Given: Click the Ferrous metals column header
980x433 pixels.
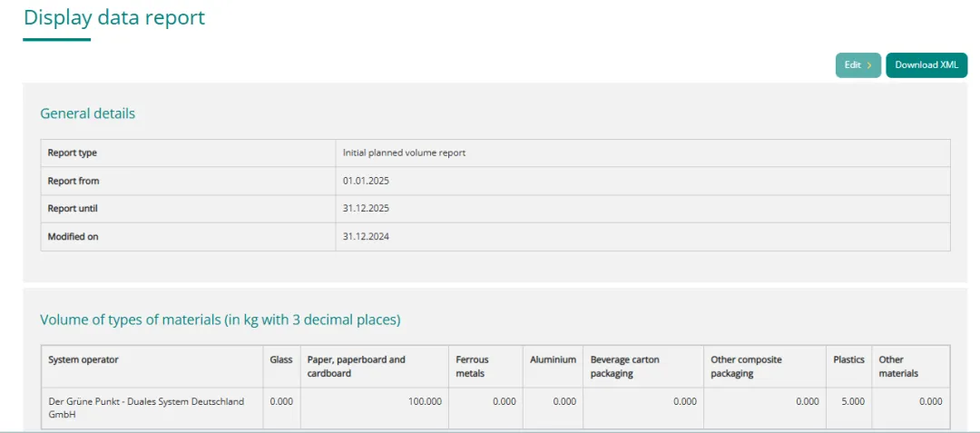Looking at the screenshot, I should coord(472,366).
